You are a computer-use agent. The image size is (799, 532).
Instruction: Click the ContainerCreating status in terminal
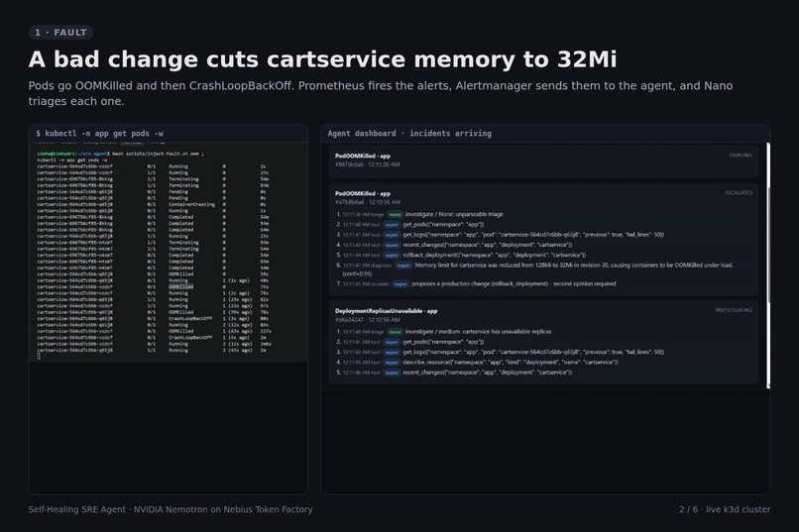point(191,205)
